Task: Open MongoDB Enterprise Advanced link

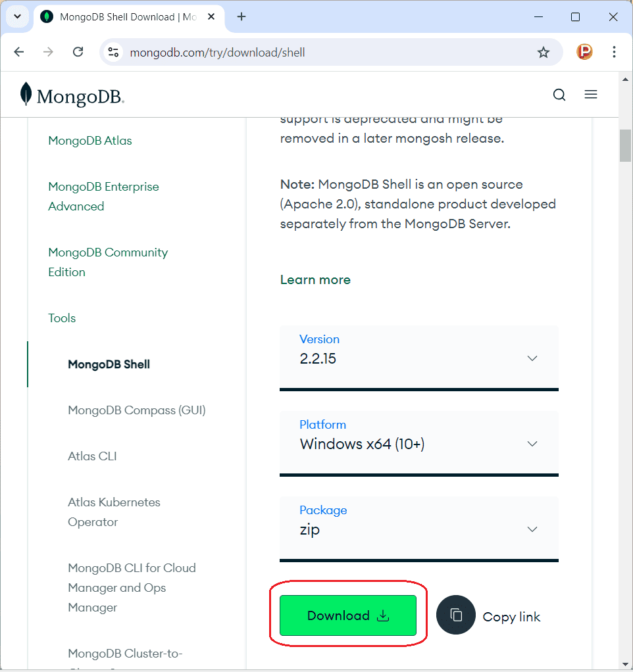Action: (x=103, y=197)
